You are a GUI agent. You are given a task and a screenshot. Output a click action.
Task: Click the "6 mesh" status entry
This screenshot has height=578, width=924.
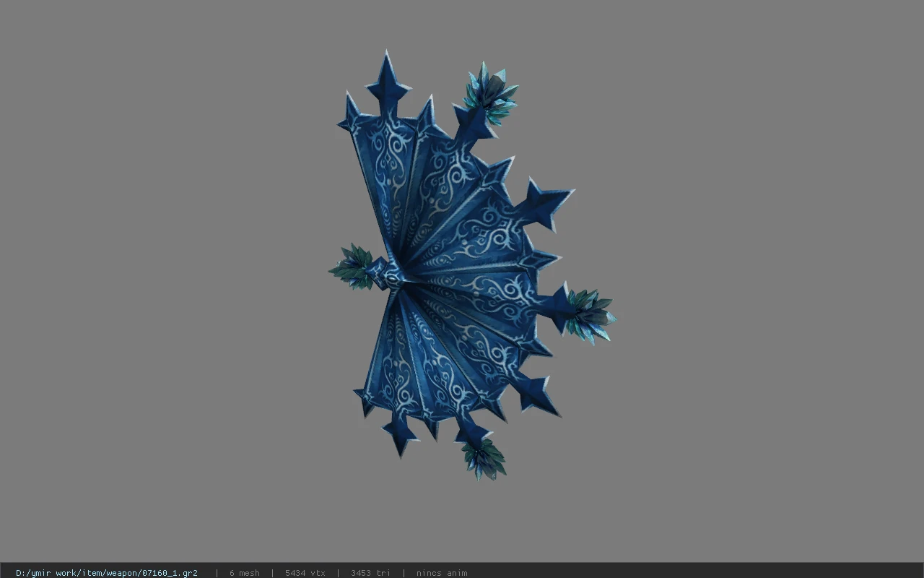245,573
